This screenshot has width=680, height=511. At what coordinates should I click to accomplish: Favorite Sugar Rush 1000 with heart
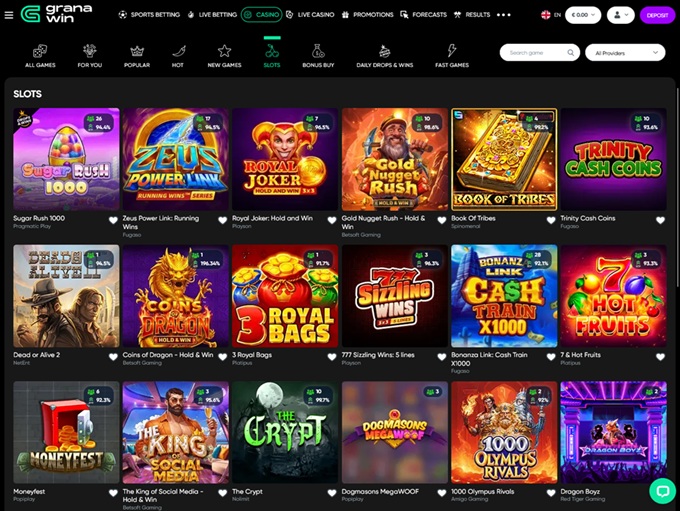(113, 220)
